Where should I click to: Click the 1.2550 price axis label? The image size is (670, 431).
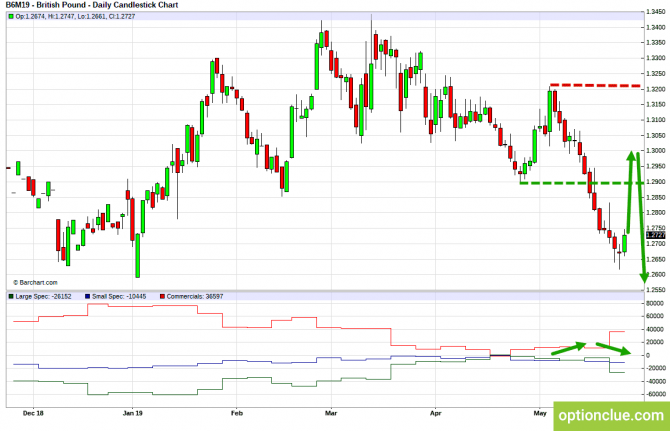tap(656, 290)
